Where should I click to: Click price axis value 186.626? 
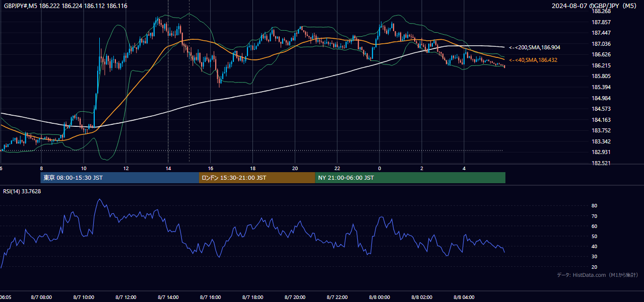coord(601,54)
